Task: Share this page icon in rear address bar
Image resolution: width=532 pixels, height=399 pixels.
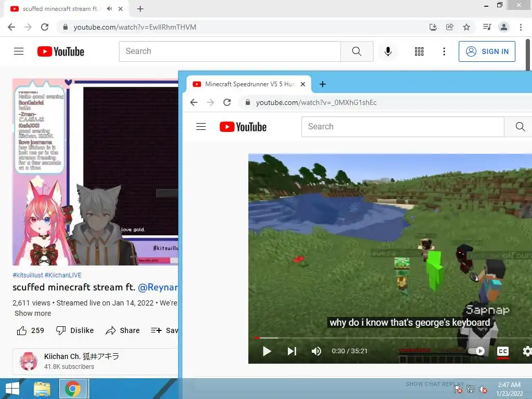Action: coord(449,27)
